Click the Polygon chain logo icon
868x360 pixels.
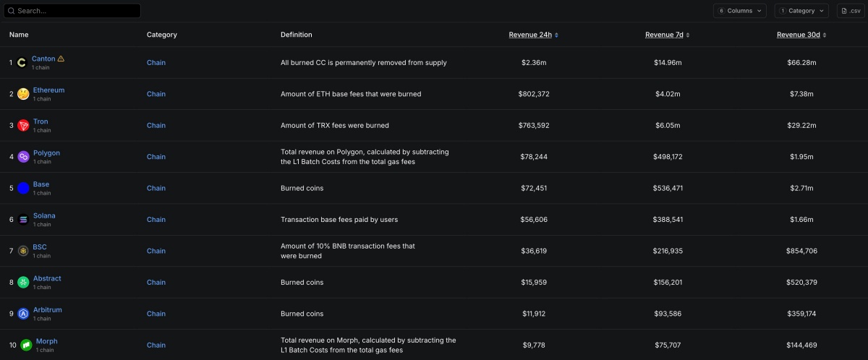[23, 157]
